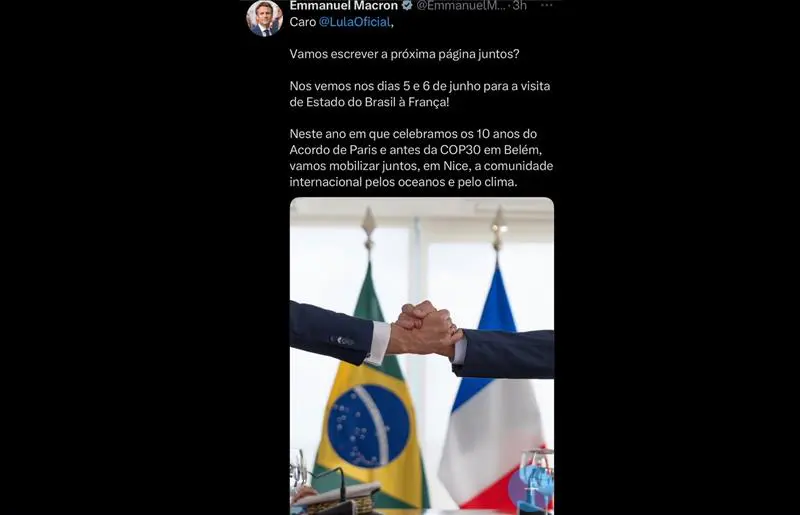Click the Emmanuel Macron display name
800x515 pixels.
343,6
